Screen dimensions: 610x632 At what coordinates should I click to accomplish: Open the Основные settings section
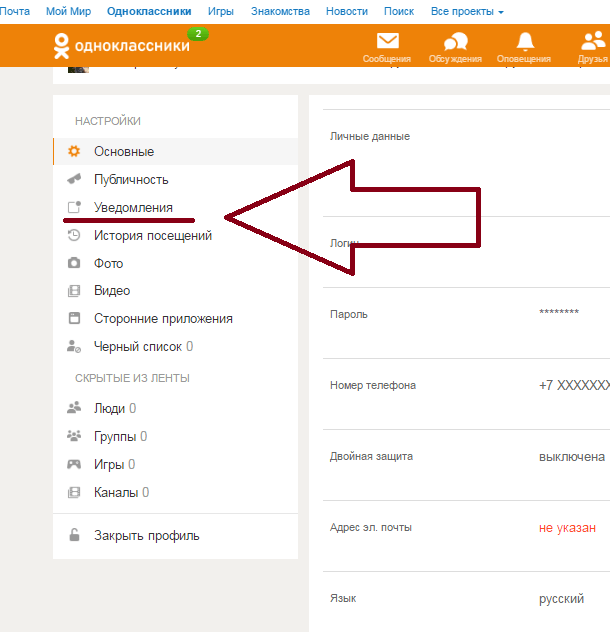tap(175, 152)
